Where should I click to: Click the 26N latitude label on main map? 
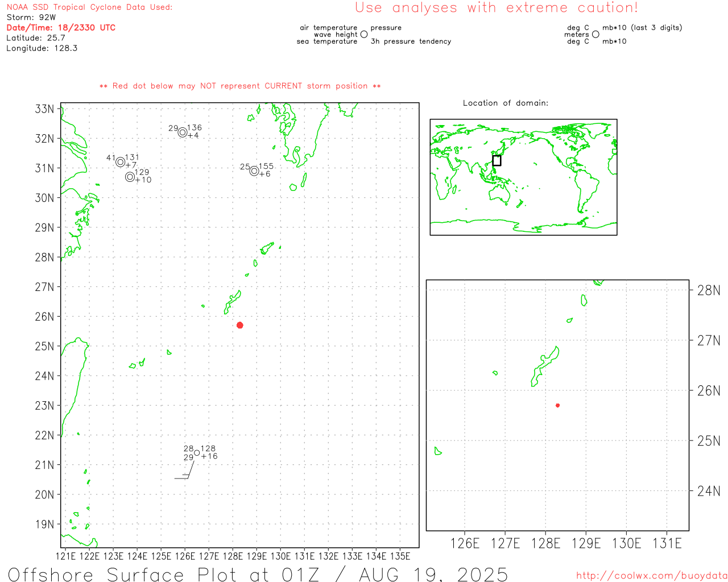coord(45,317)
